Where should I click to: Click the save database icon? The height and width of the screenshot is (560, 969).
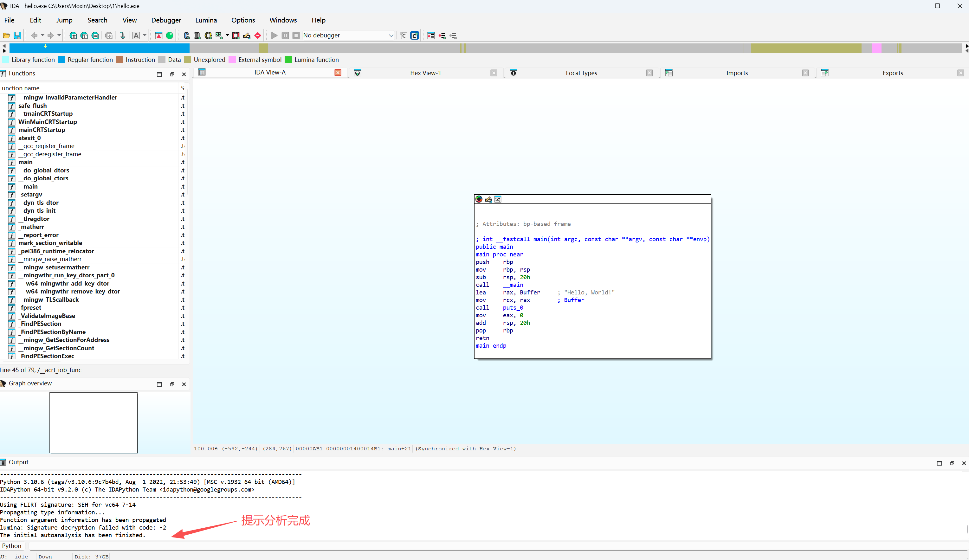[x=17, y=35]
